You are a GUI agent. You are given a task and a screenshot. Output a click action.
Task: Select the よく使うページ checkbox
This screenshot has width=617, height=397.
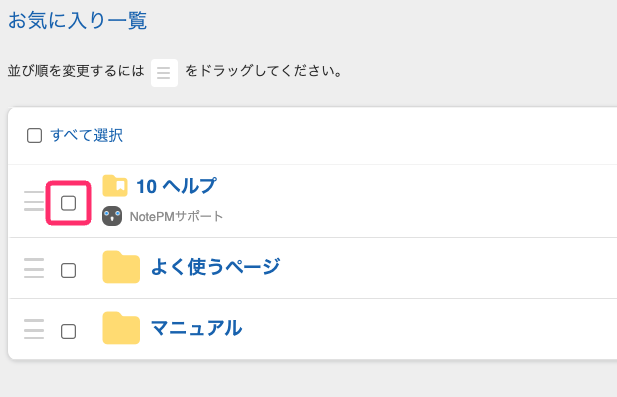(68, 271)
